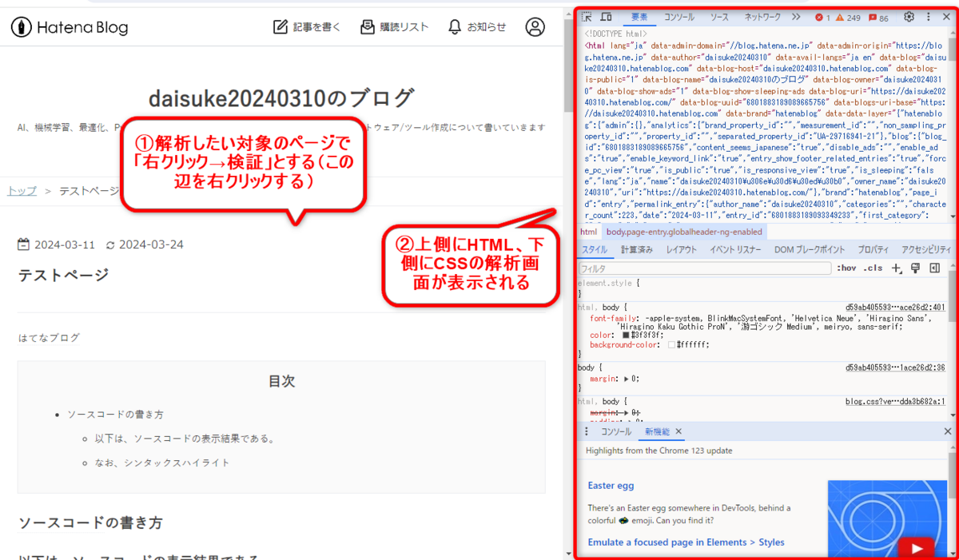Play the What's new YouTube video thumbnail

tap(885, 517)
